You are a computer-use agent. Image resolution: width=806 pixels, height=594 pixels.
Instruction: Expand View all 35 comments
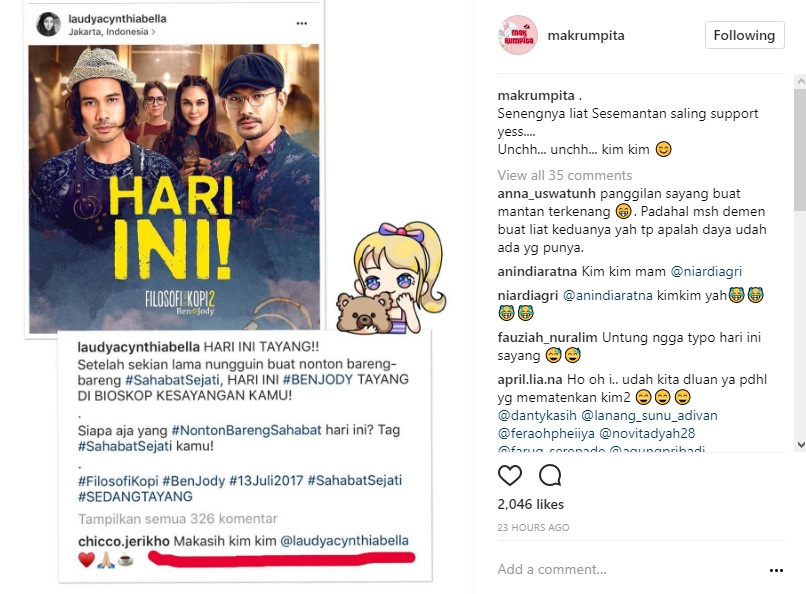[564, 175]
